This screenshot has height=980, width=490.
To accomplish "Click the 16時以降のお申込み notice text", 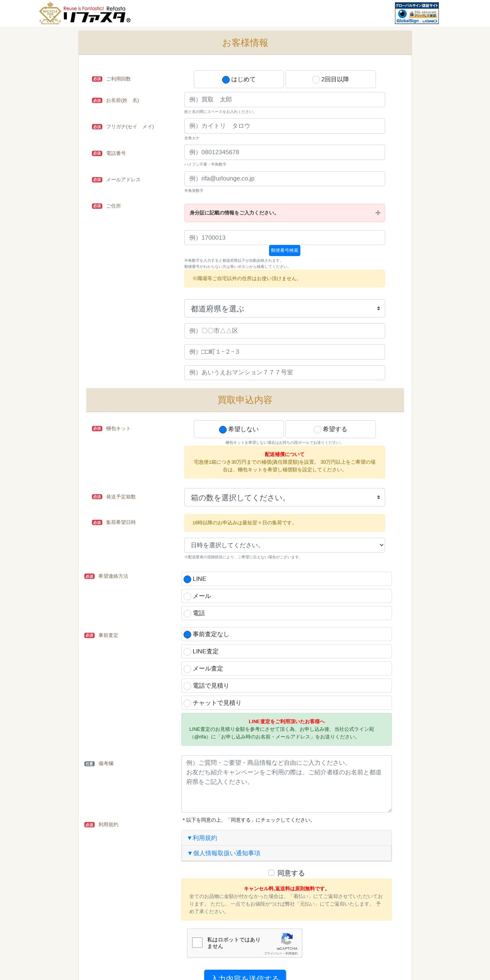I will pyautogui.click(x=244, y=523).
